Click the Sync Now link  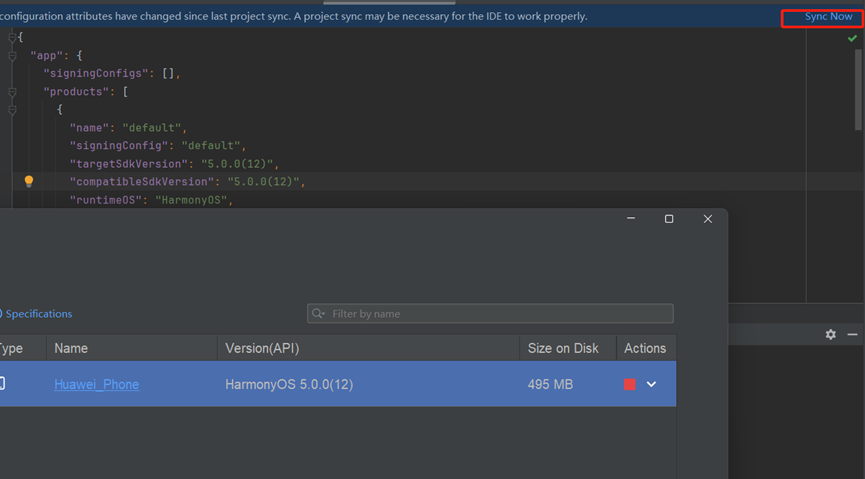pyautogui.click(x=828, y=17)
